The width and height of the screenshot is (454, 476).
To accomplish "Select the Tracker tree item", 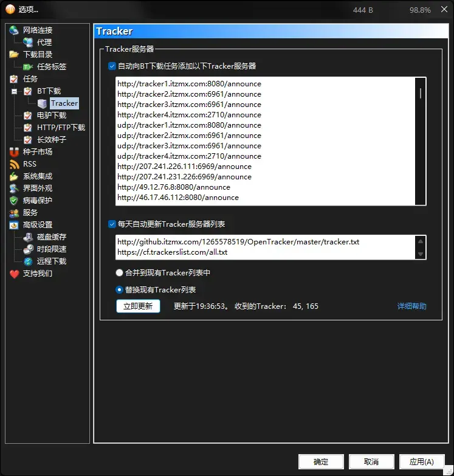I will pyautogui.click(x=64, y=103).
